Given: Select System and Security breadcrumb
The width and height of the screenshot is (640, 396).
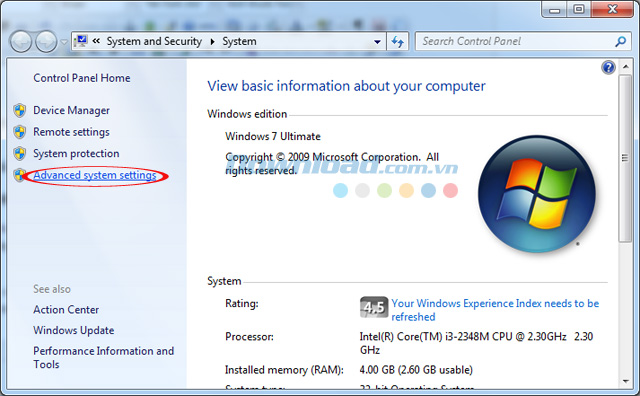Looking at the screenshot, I should 154,41.
